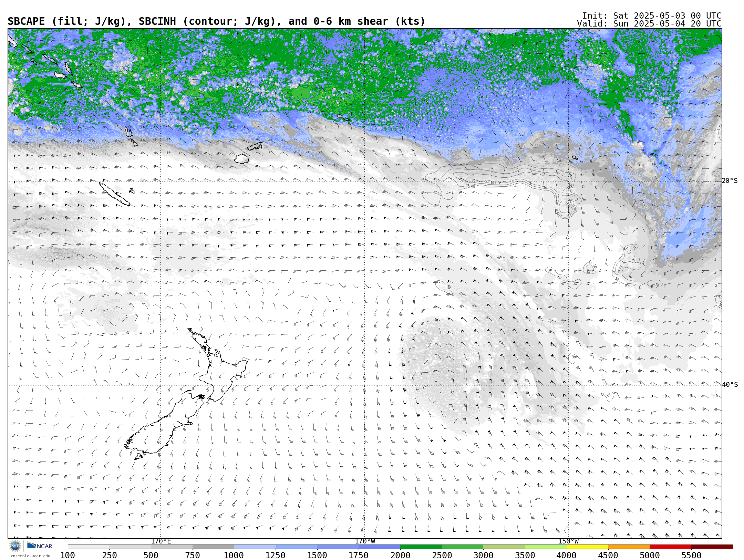This screenshot has width=744, height=560.
Task: Pick the periwinkle 1750–2000 colorbar swatch
Action: 379,547
